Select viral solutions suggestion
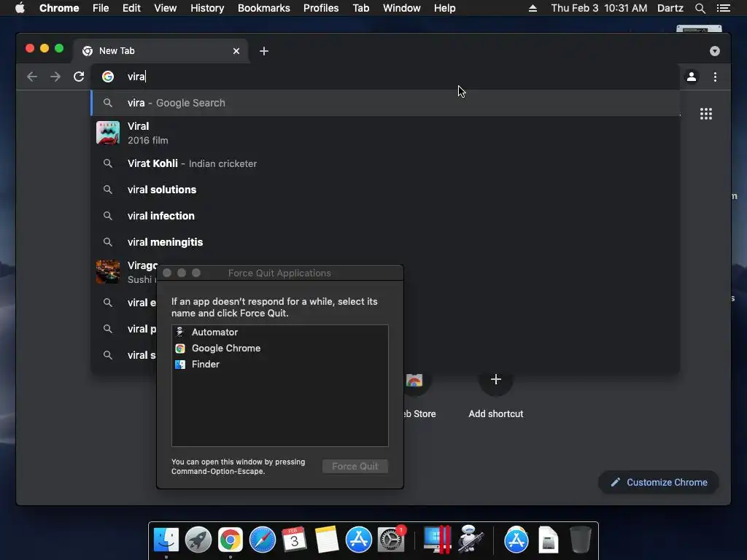Screen dimensions: 747x560 pyautogui.click(x=385, y=190)
